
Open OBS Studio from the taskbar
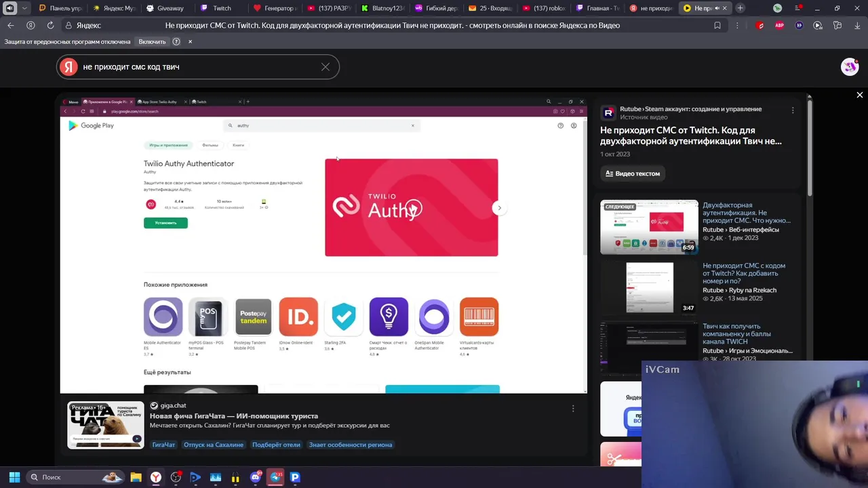[x=176, y=477]
